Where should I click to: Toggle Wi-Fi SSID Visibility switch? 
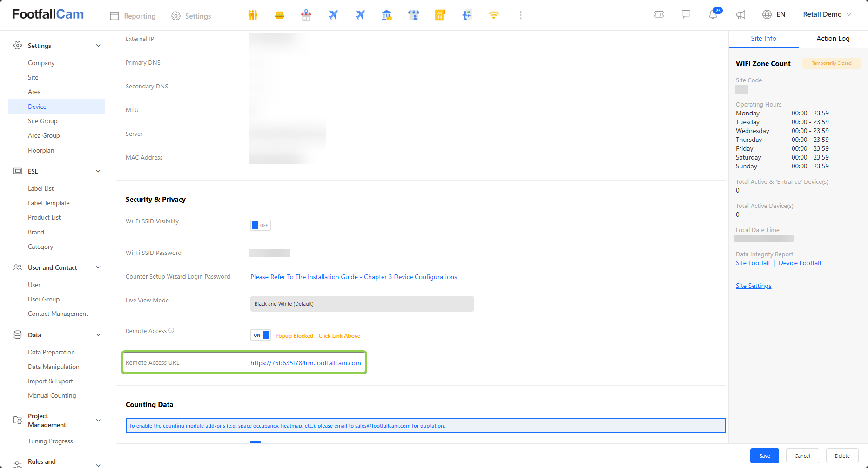260,225
